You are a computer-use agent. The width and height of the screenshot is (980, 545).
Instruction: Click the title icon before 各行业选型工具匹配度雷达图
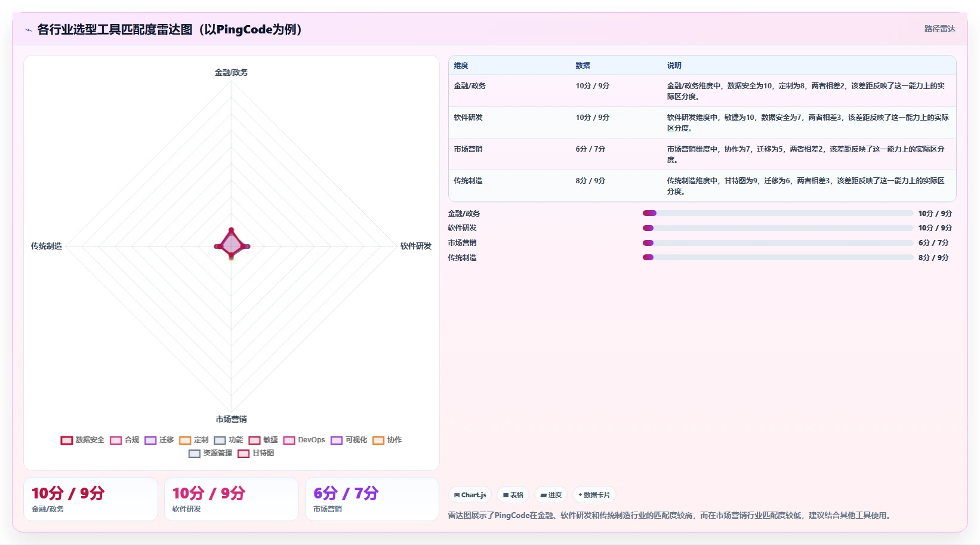tap(28, 30)
